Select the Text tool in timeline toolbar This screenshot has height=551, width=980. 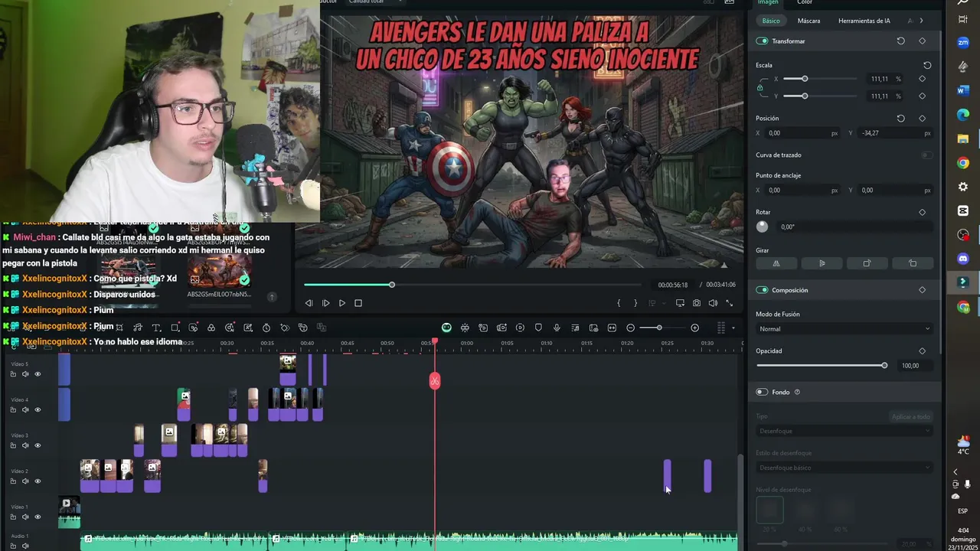(x=156, y=328)
